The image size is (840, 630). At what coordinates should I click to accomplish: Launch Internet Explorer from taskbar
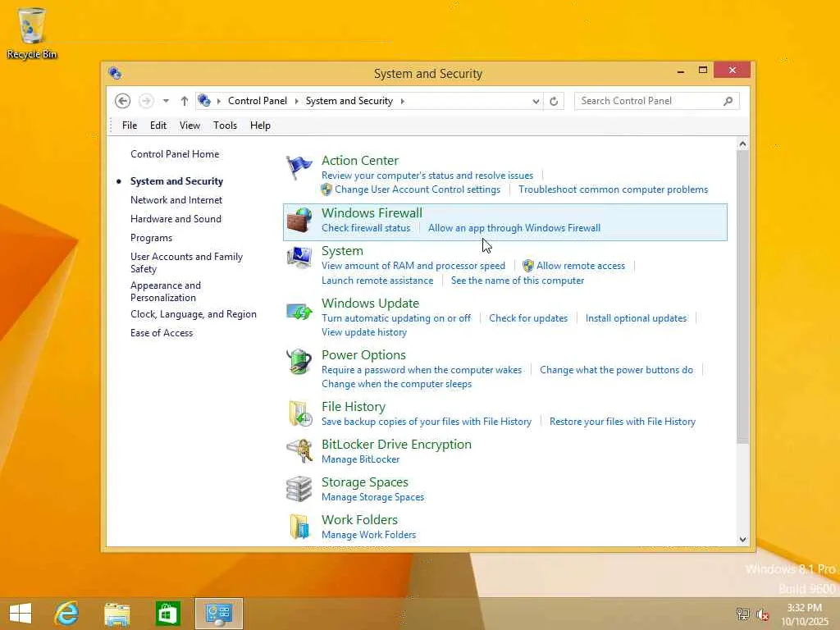(x=66, y=614)
